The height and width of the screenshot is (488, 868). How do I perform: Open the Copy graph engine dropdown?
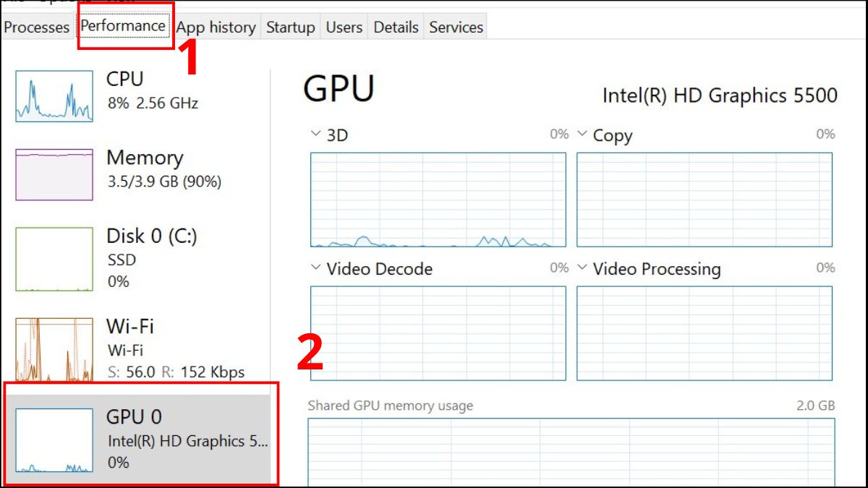click(x=583, y=134)
